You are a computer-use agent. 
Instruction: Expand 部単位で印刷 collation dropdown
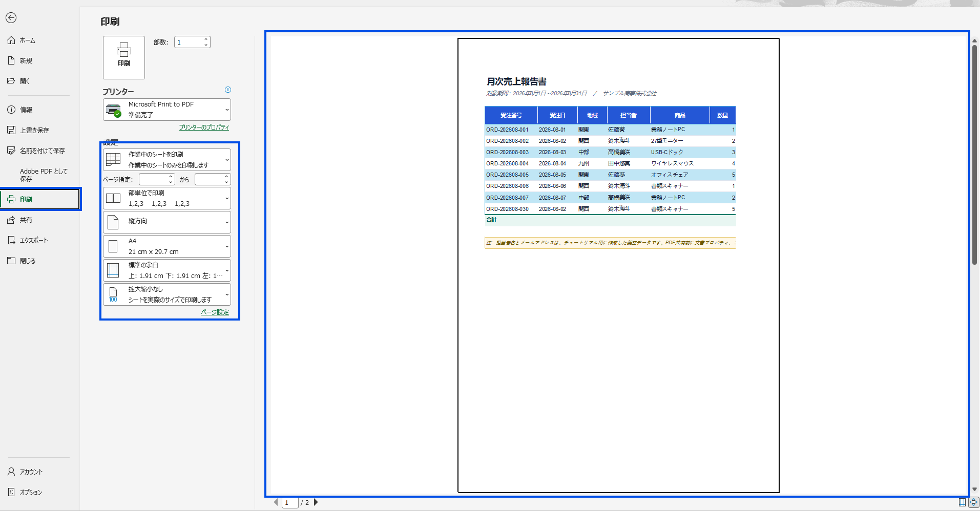(x=167, y=198)
